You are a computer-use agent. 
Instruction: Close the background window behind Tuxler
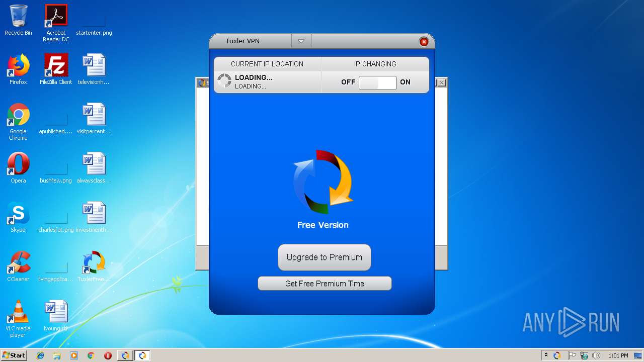point(441,83)
